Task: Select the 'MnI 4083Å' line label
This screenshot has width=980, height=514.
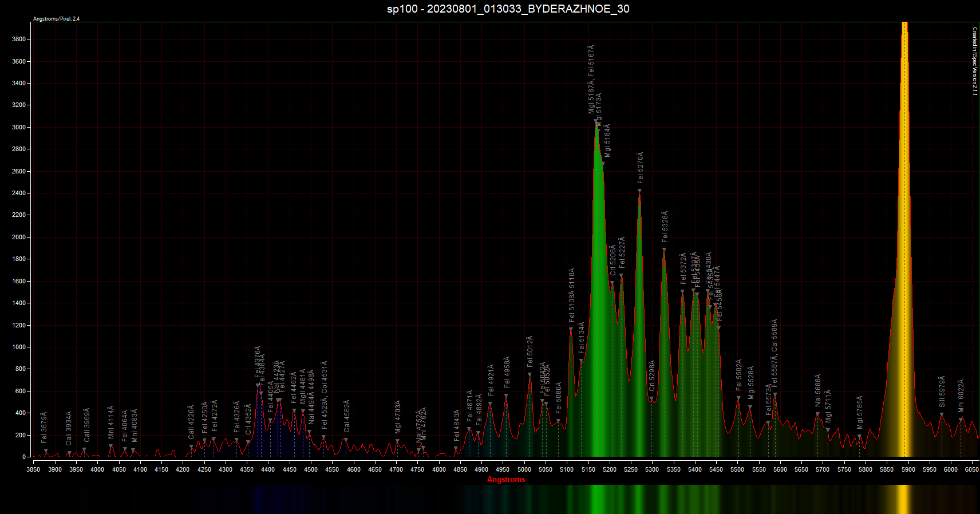Action: (x=135, y=425)
